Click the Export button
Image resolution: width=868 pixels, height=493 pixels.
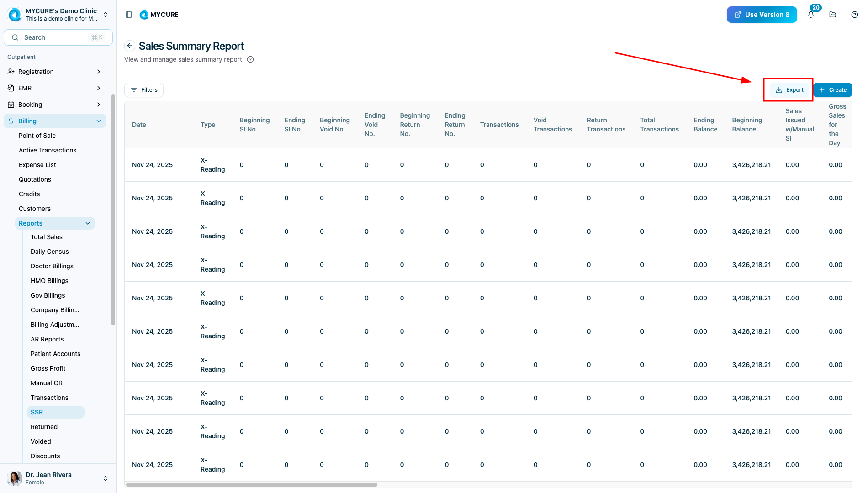(789, 90)
